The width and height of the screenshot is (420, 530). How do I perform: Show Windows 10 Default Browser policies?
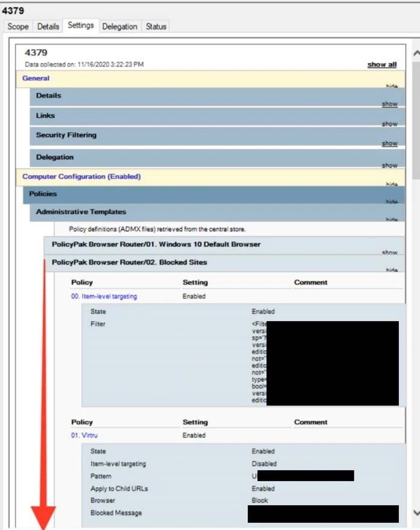(389, 252)
